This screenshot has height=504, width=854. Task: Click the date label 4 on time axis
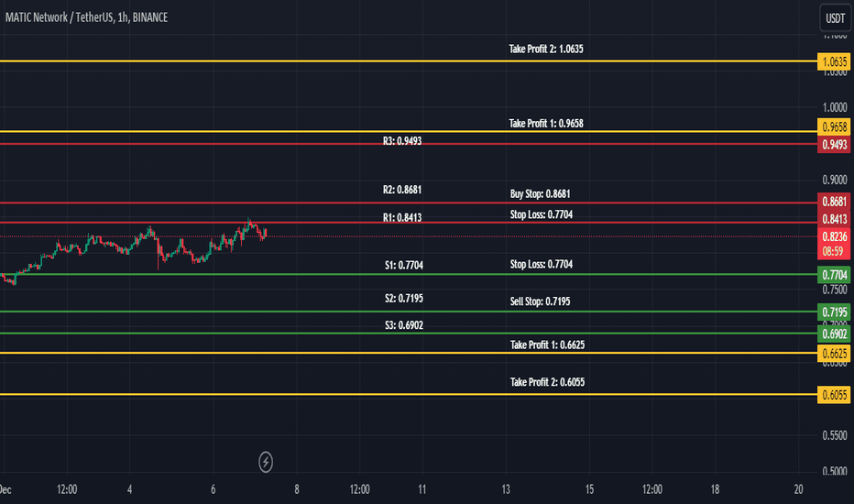coord(129,489)
